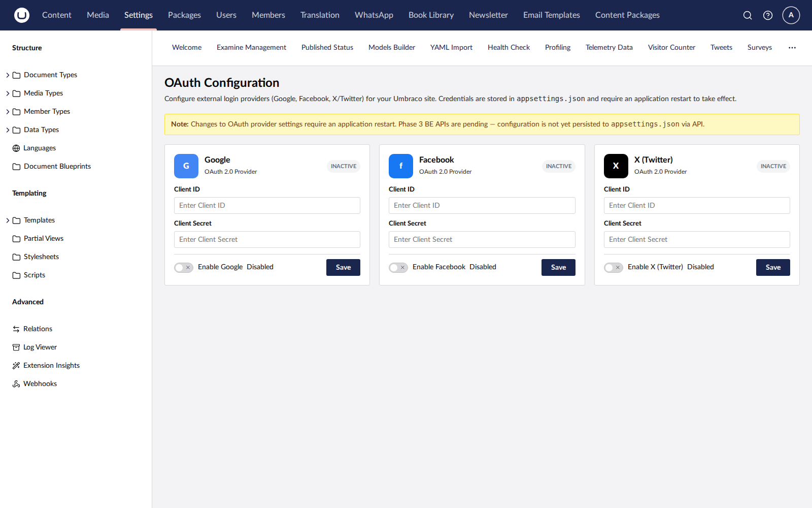Focus the Google Client ID field
The image size is (812, 508).
point(267,205)
